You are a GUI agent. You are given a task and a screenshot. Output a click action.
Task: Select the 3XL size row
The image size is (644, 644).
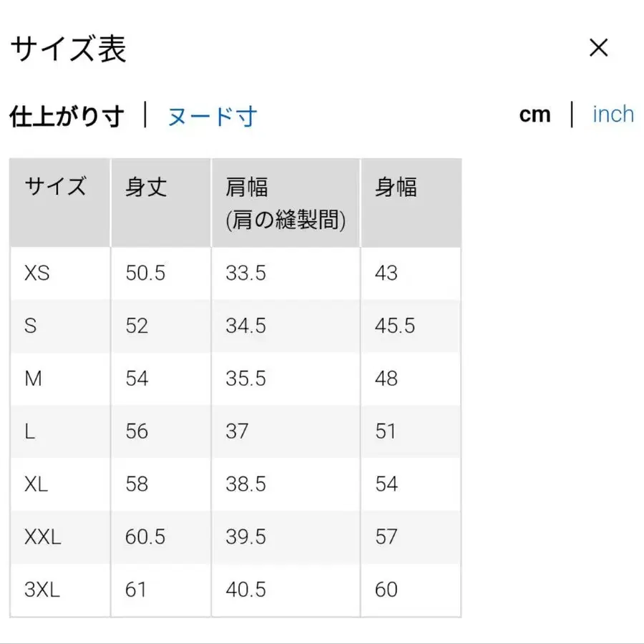pos(43,590)
